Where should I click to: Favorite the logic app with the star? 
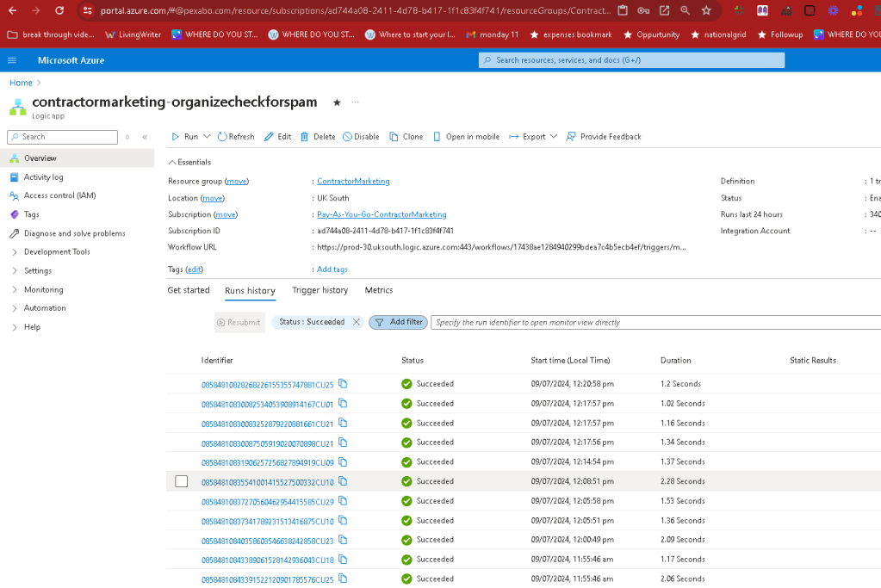coord(337,102)
